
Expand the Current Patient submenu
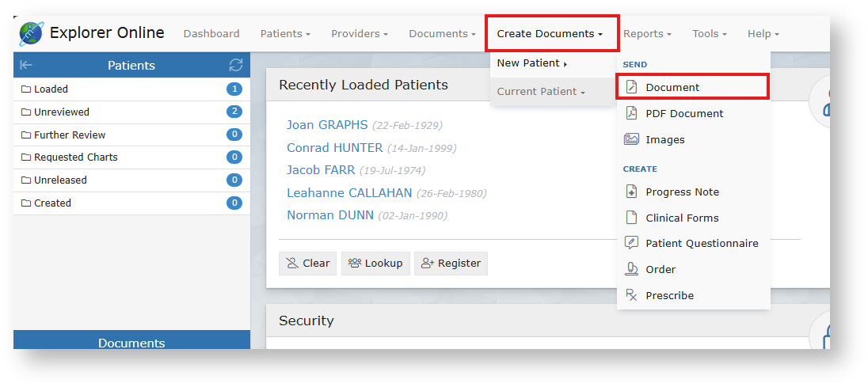click(541, 92)
